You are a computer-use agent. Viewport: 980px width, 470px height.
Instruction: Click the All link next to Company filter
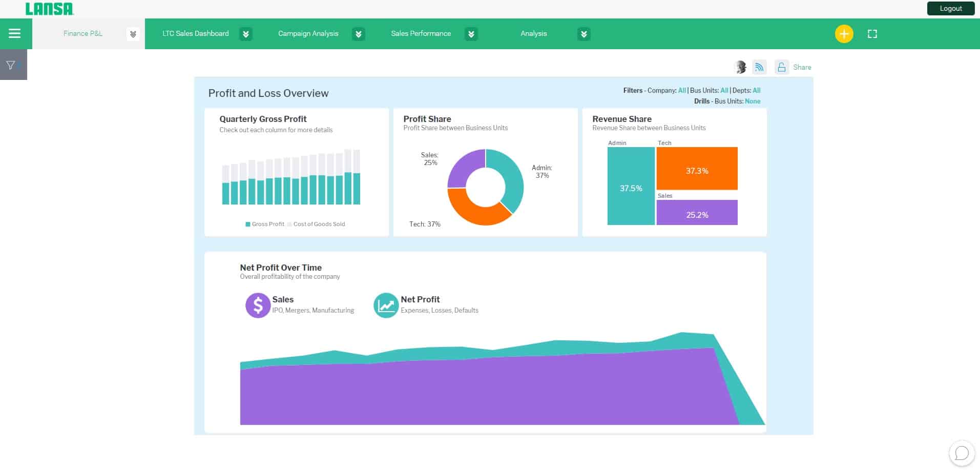pos(681,90)
